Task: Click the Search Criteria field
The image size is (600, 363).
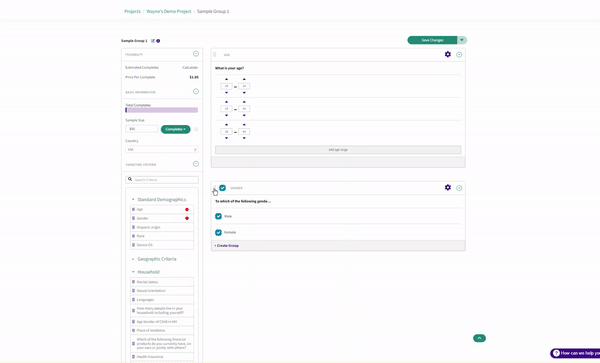Action: pos(161,179)
